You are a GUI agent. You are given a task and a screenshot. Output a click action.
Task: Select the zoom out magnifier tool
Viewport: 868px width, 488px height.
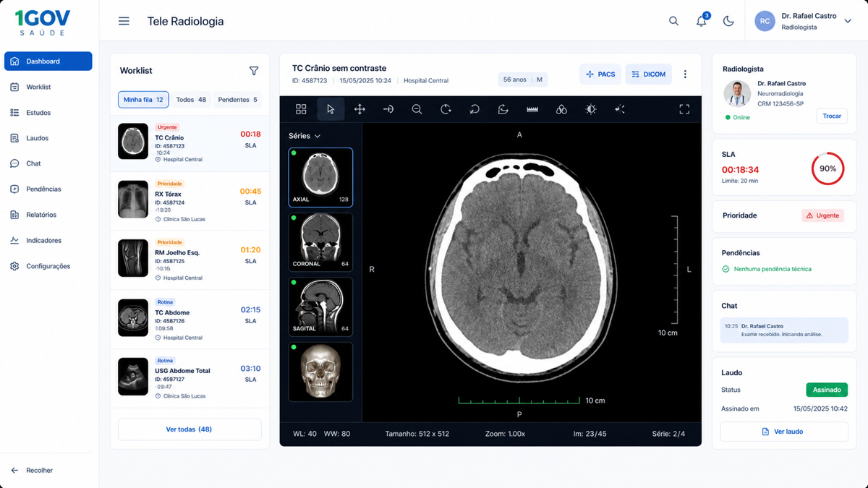[417, 109]
